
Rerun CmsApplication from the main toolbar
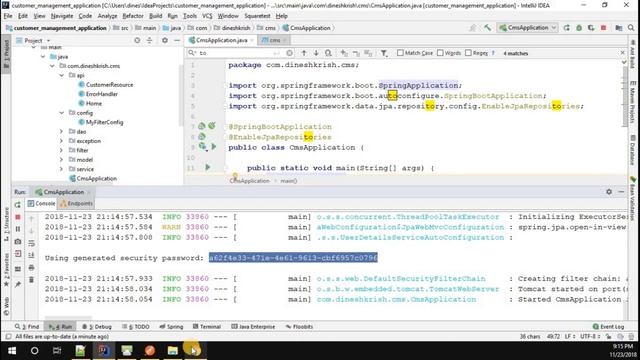pos(567,28)
